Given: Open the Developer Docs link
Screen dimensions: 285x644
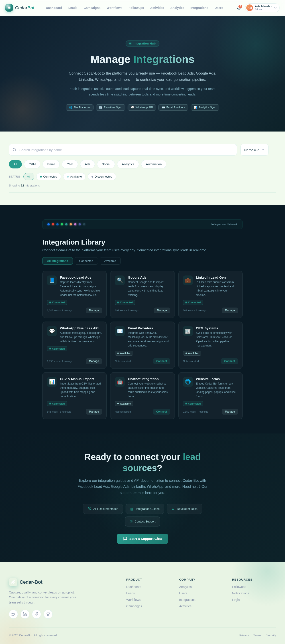Looking at the screenshot, I should click(184, 509).
